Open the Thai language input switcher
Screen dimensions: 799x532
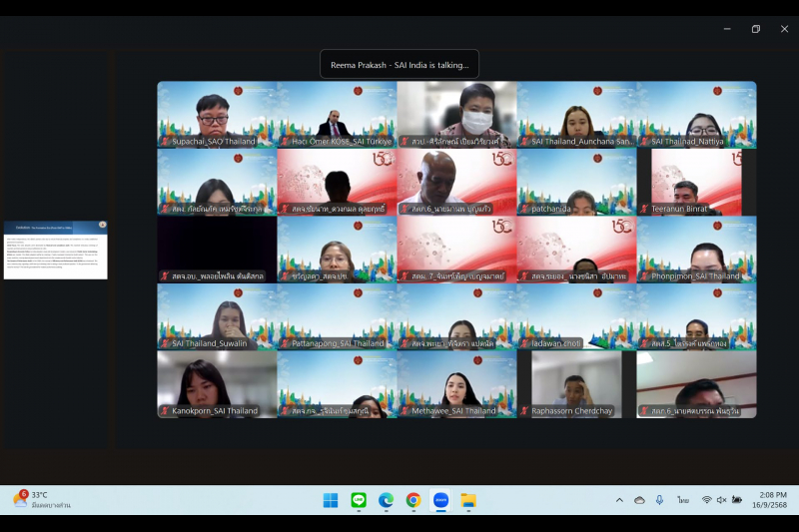coord(683,500)
